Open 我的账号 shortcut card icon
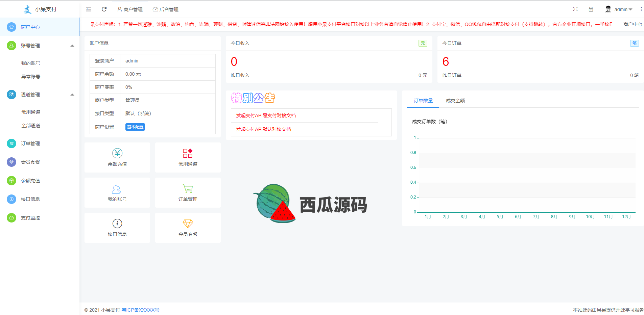The height and width of the screenshot is (315, 644). click(x=117, y=189)
